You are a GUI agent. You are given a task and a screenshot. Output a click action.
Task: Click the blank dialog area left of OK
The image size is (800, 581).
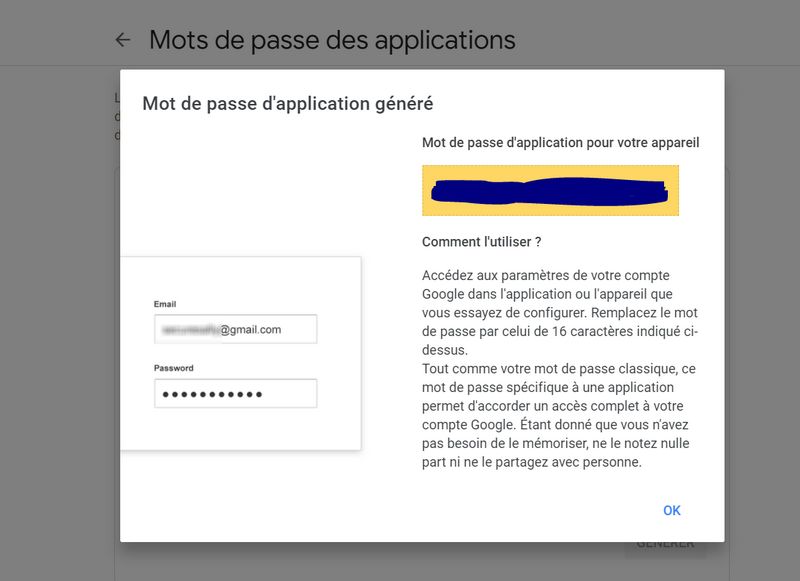click(x=450, y=510)
